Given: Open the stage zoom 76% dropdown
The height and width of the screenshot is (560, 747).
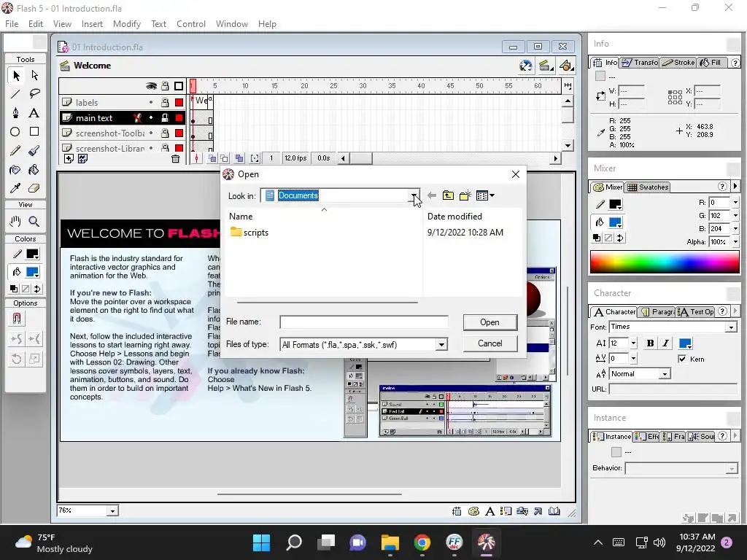Looking at the screenshot, I should (112, 511).
